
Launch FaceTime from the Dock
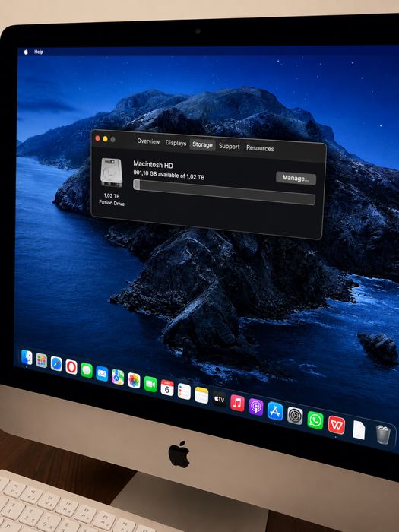pyautogui.click(x=150, y=384)
